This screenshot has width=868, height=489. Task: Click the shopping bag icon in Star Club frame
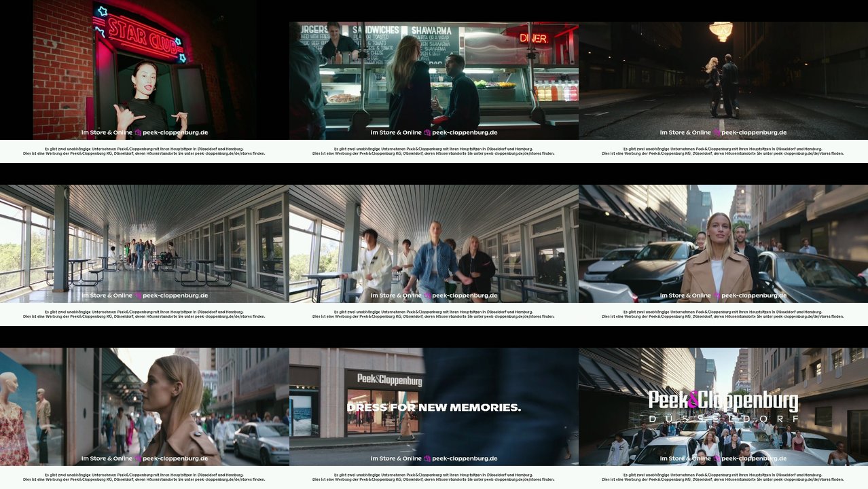tap(138, 132)
